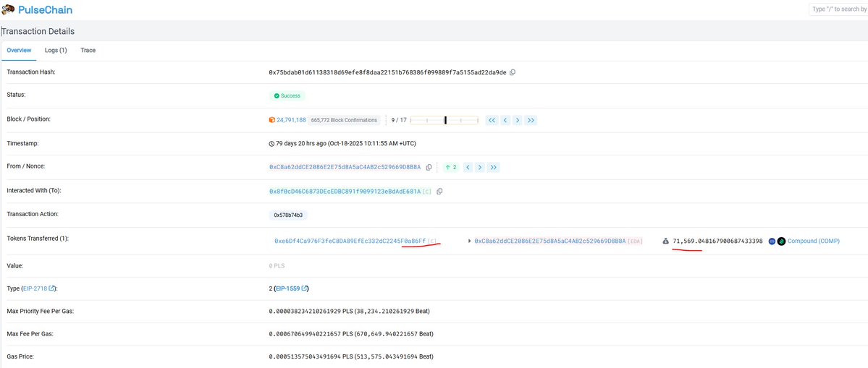Go to last transaction in block
Screen dimensions: 868x368
tap(531, 120)
